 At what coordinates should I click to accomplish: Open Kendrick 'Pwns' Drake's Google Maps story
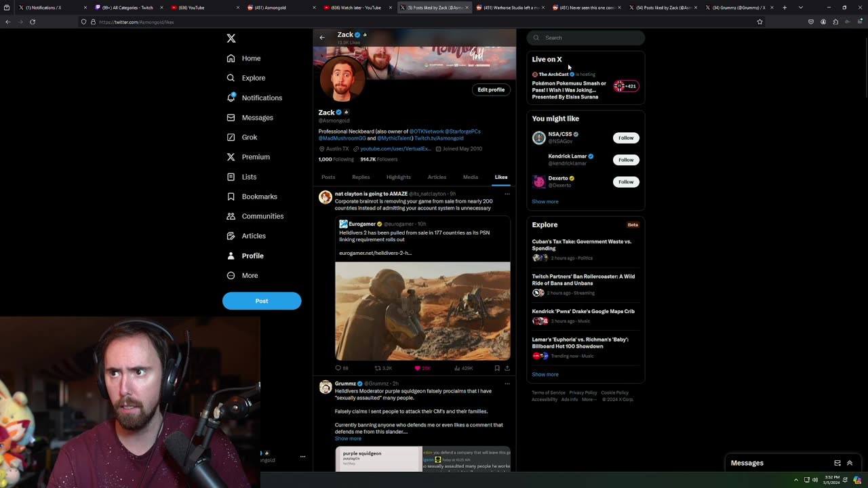click(x=583, y=311)
